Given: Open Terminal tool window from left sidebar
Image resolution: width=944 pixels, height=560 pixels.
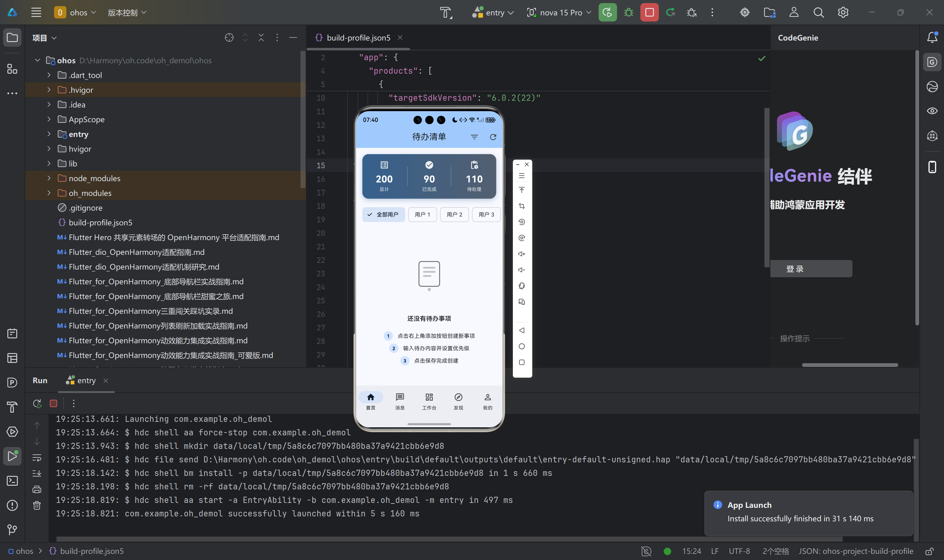Looking at the screenshot, I should 12,481.
